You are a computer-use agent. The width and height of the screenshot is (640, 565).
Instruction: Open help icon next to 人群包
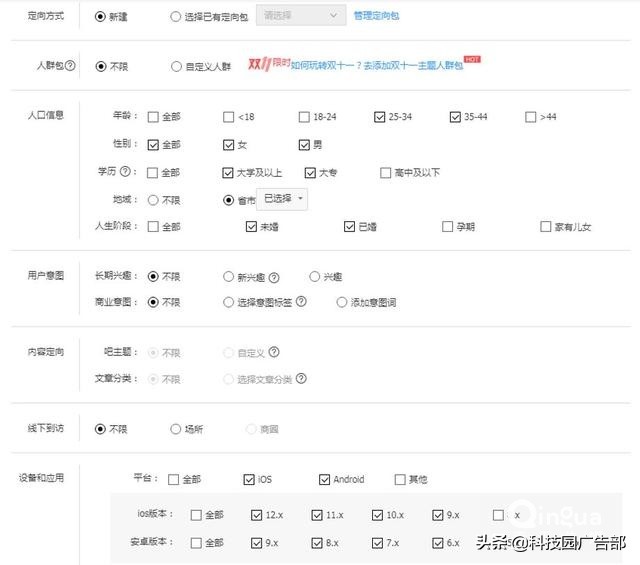coord(70,65)
